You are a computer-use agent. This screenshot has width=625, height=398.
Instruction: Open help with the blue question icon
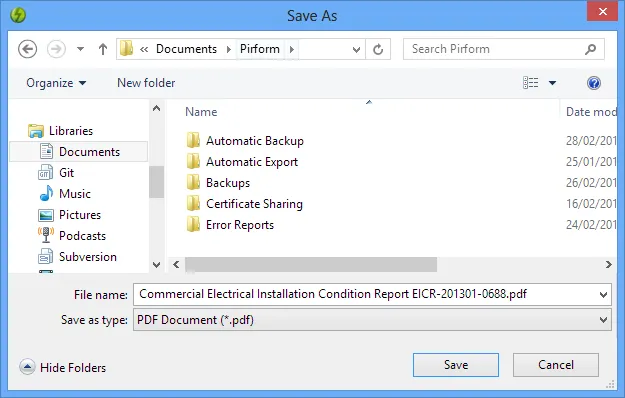click(x=594, y=83)
